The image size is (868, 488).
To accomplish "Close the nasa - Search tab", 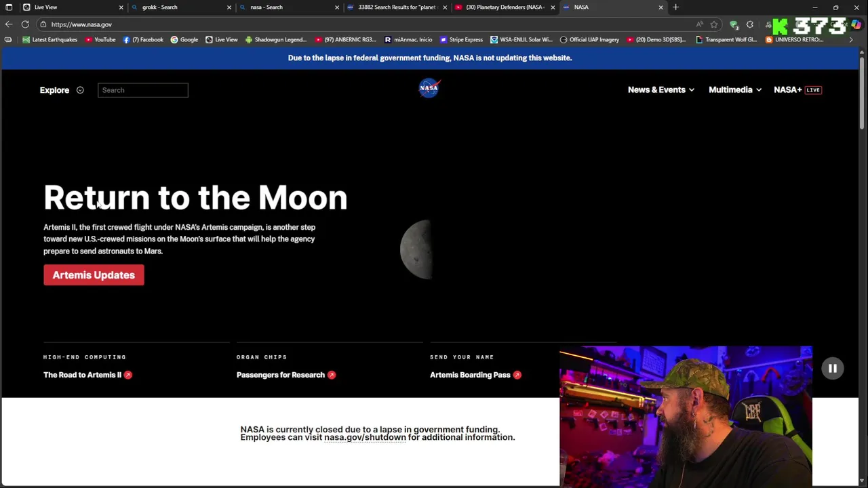I will pyautogui.click(x=337, y=7).
